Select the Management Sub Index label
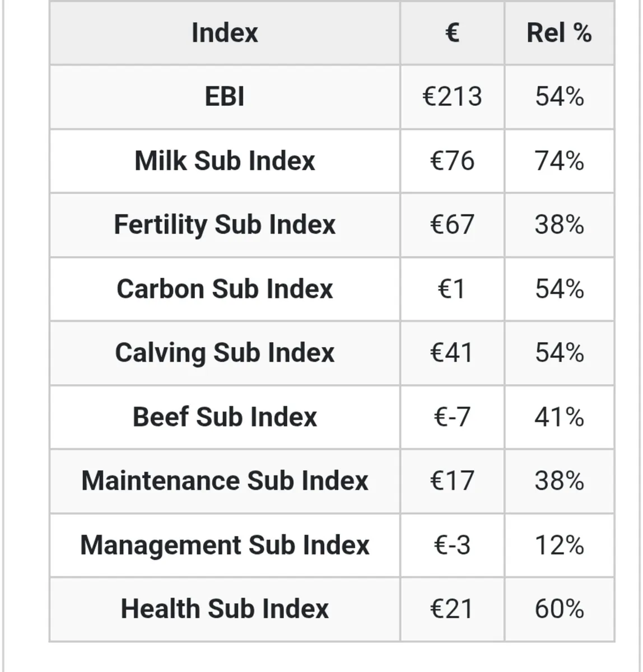The image size is (643, 672). click(225, 545)
